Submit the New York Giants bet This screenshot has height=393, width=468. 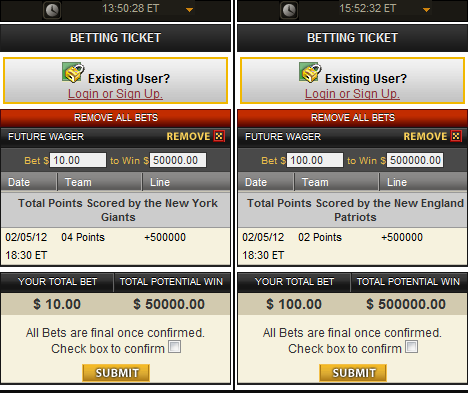[116, 373]
